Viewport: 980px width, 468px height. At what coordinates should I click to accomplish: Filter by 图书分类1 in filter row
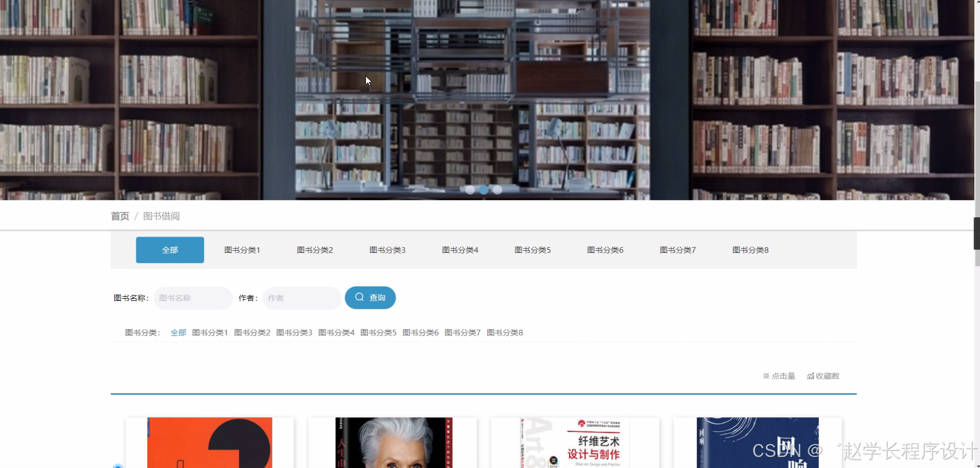(x=210, y=332)
